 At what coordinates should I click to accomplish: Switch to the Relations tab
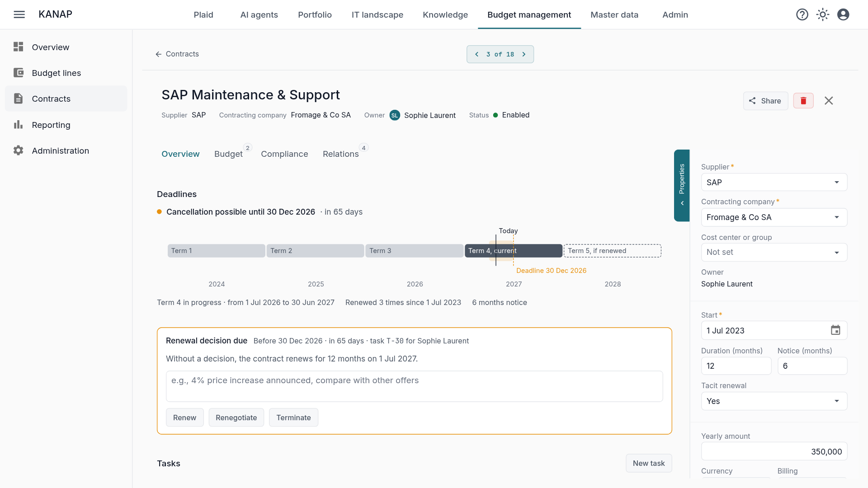pyautogui.click(x=341, y=154)
